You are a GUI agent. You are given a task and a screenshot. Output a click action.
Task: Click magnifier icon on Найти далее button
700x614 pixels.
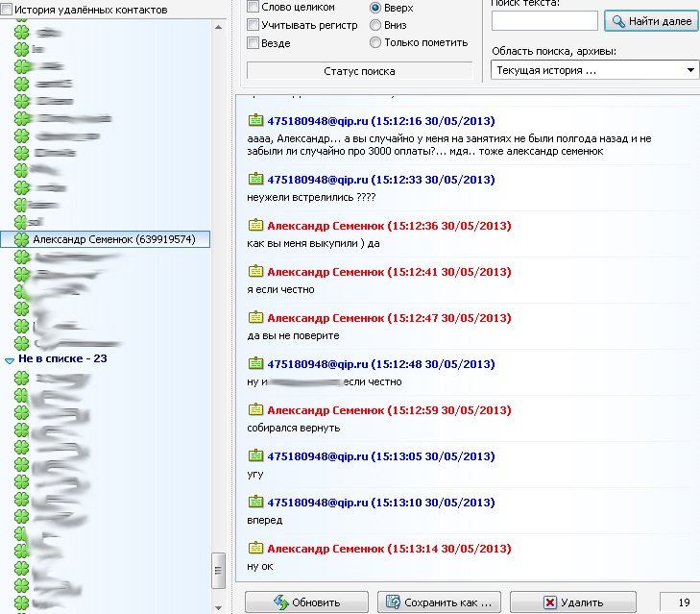(x=618, y=21)
